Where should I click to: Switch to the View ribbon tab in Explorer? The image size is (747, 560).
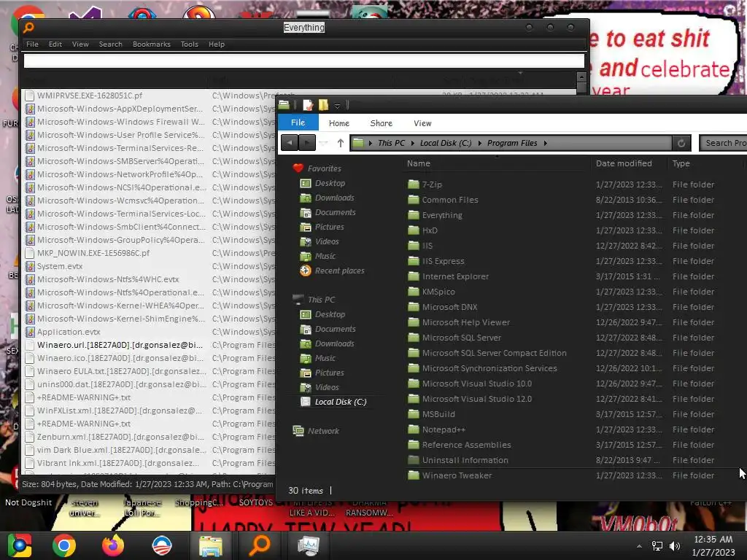(x=422, y=123)
